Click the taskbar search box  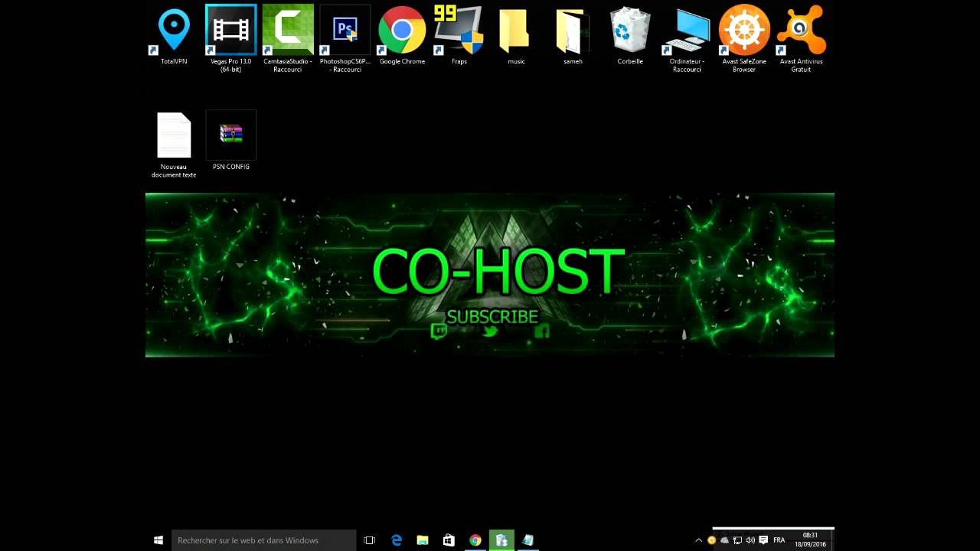tap(263, 540)
